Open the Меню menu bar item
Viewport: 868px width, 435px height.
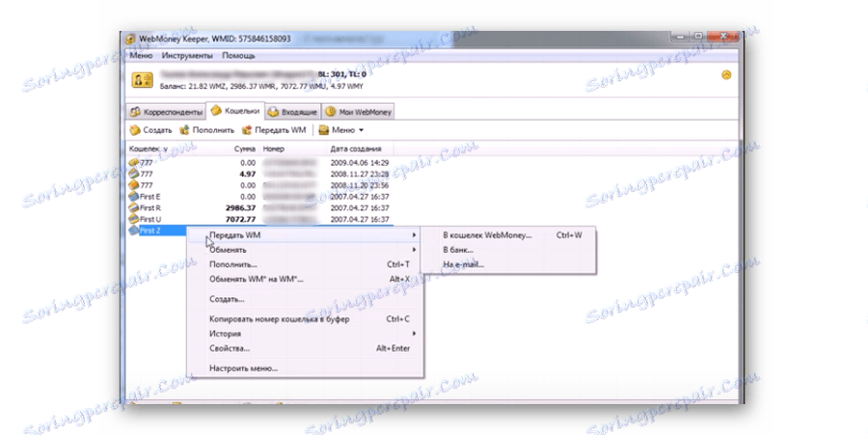141,55
